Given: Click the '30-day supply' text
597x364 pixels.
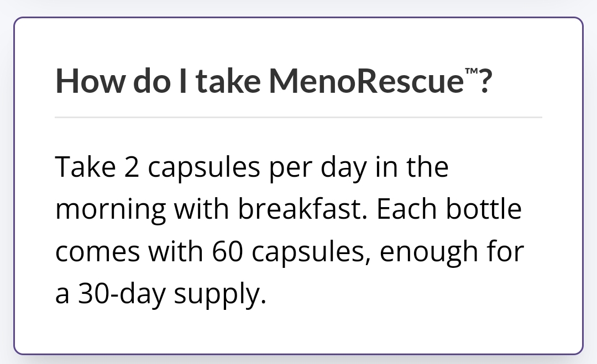Looking at the screenshot, I should point(172,295).
